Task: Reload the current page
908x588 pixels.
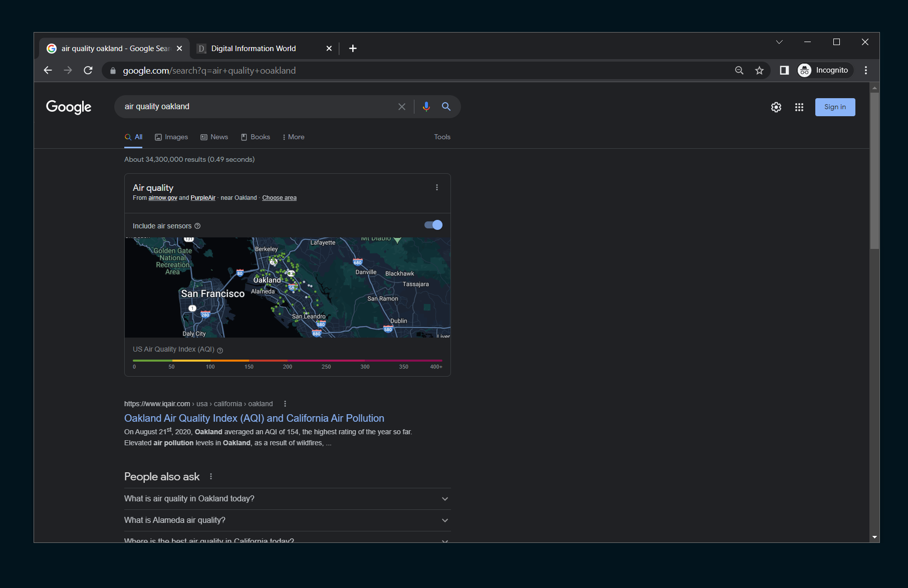Action: click(88, 71)
